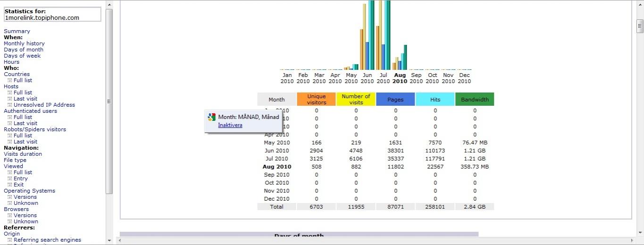Click the Aug 2010 chart axis label

click(x=400, y=78)
